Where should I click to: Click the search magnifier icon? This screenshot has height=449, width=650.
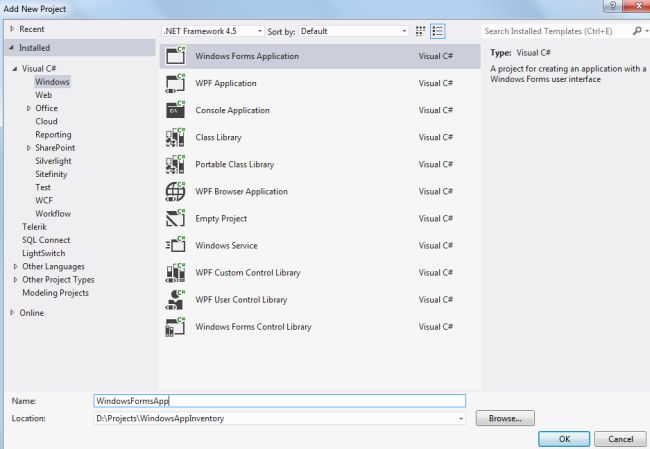(637, 31)
